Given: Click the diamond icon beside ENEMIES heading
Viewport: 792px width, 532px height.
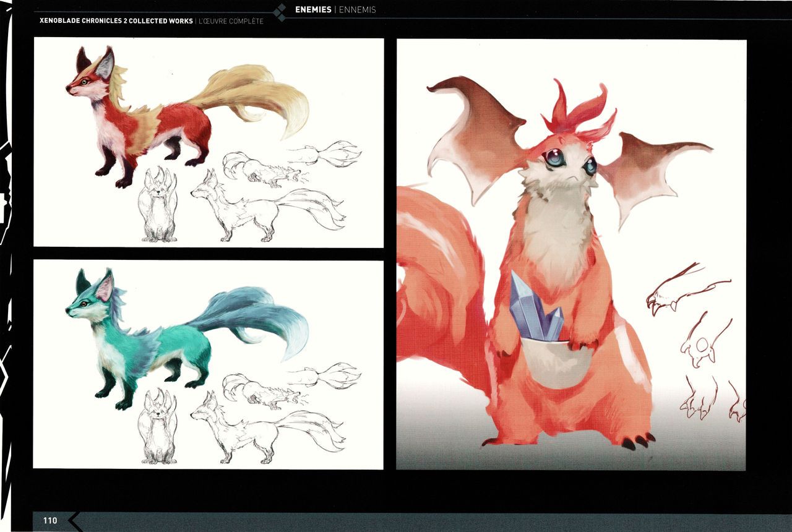Looking at the screenshot, I should (280, 12).
